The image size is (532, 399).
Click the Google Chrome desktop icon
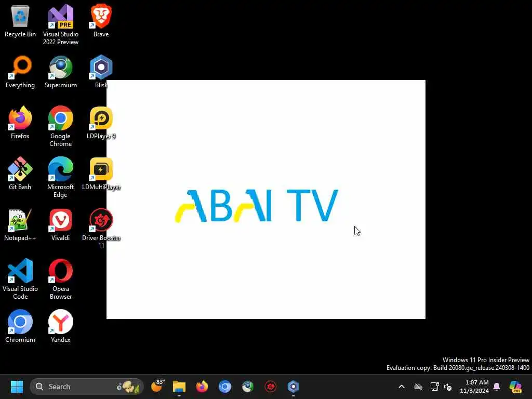[x=60, y=126]
